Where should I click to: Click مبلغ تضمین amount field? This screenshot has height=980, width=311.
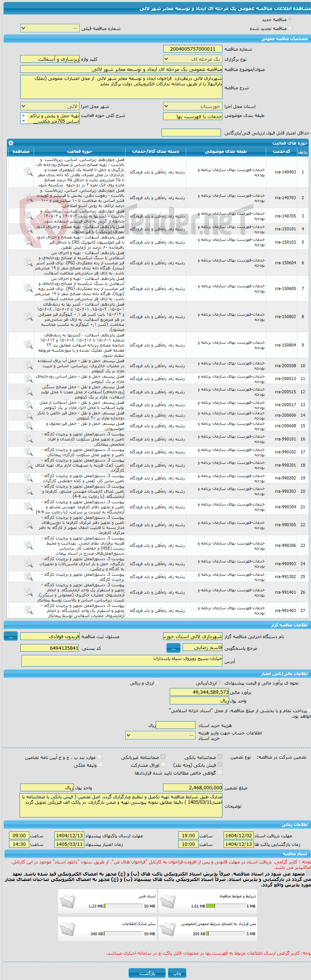pos(192,787)
